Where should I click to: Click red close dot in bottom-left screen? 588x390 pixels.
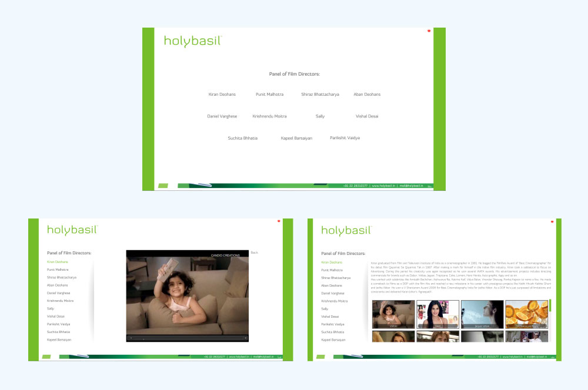(279, 221)
